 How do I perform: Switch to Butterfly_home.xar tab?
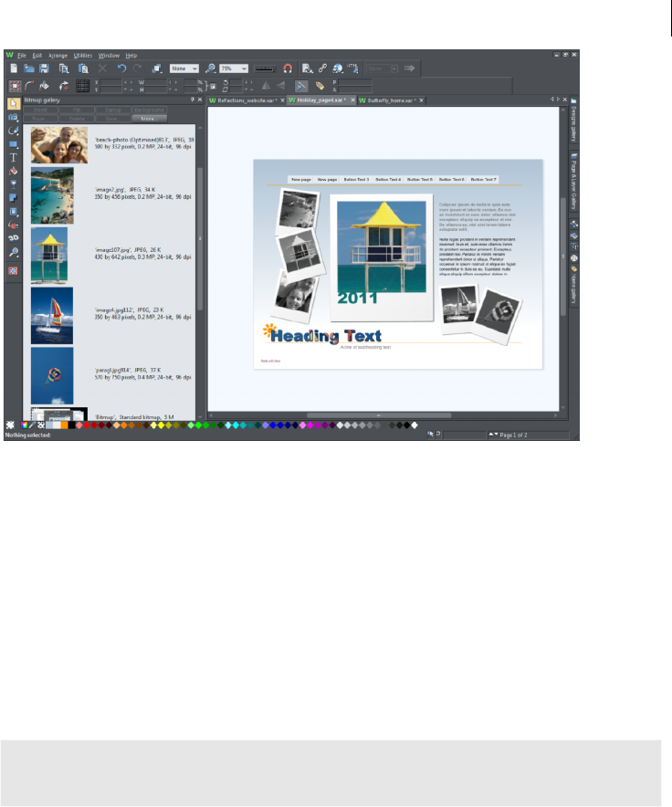(x=390, y=100)
